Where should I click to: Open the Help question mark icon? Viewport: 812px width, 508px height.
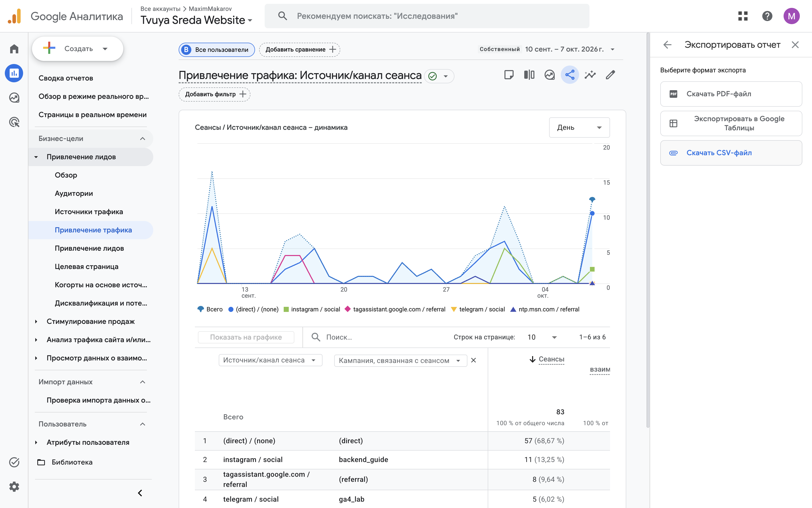click(767, 16)
